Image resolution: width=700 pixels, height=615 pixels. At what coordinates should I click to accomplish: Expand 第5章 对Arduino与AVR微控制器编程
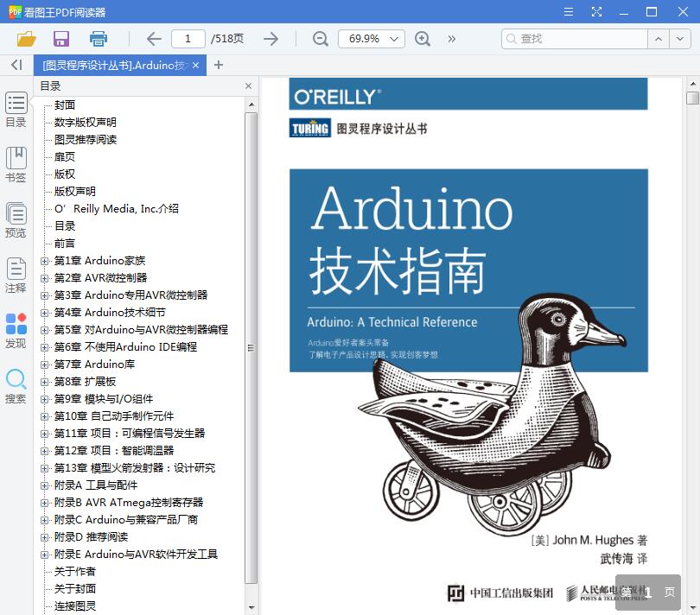click(x=44, y=330)
